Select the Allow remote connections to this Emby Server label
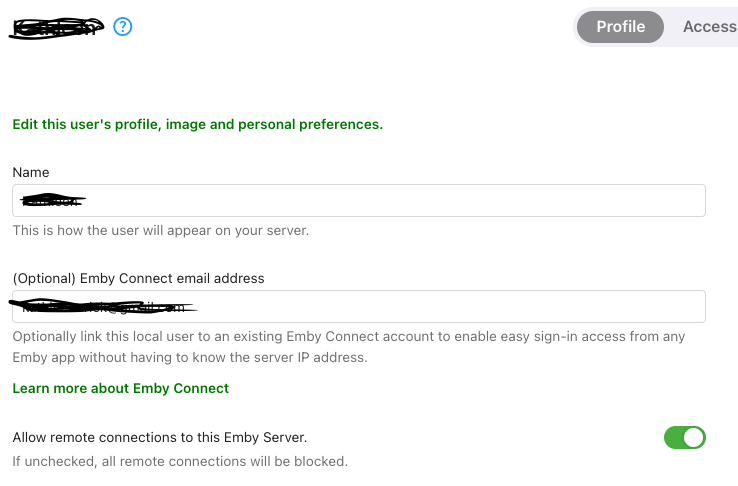The image size is (738, 486). [x=160, y=438]
